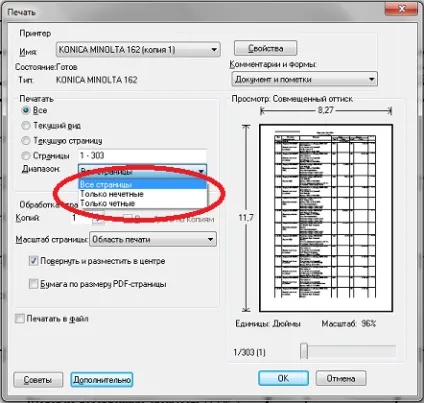Click the 'Тип:' value 'KONICA MINOLTA 162'

tap(96, 80)
